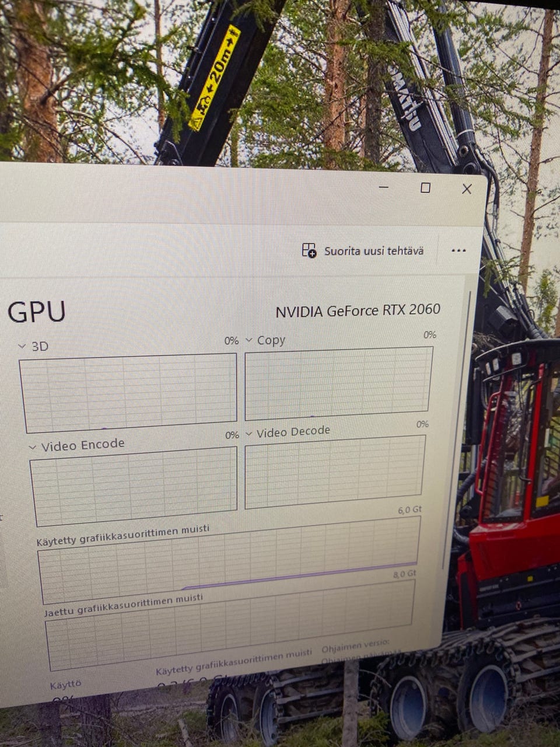Click the Video Decode usage graph
The height and width of the screenshot is (747, 560).
(335, 472)
